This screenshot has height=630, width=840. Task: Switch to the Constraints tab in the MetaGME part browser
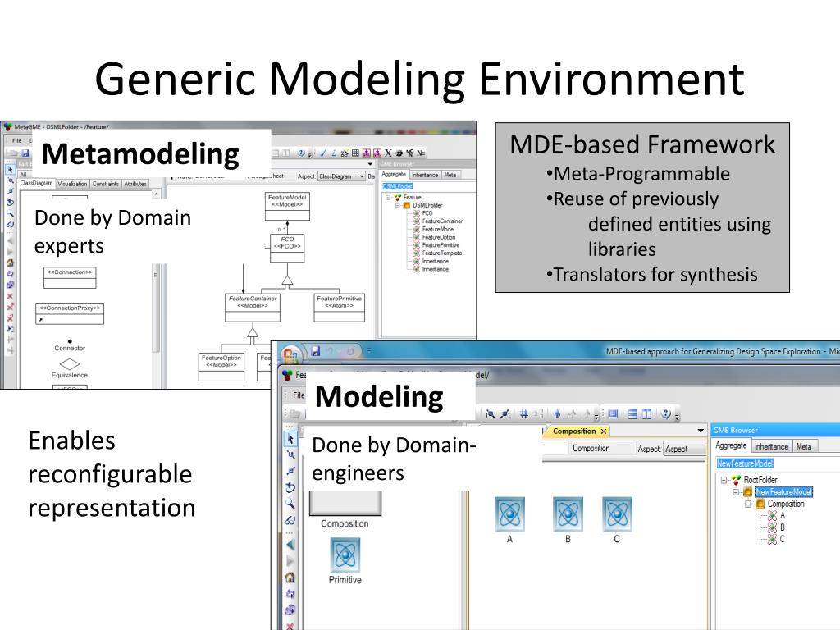[105, 184]
